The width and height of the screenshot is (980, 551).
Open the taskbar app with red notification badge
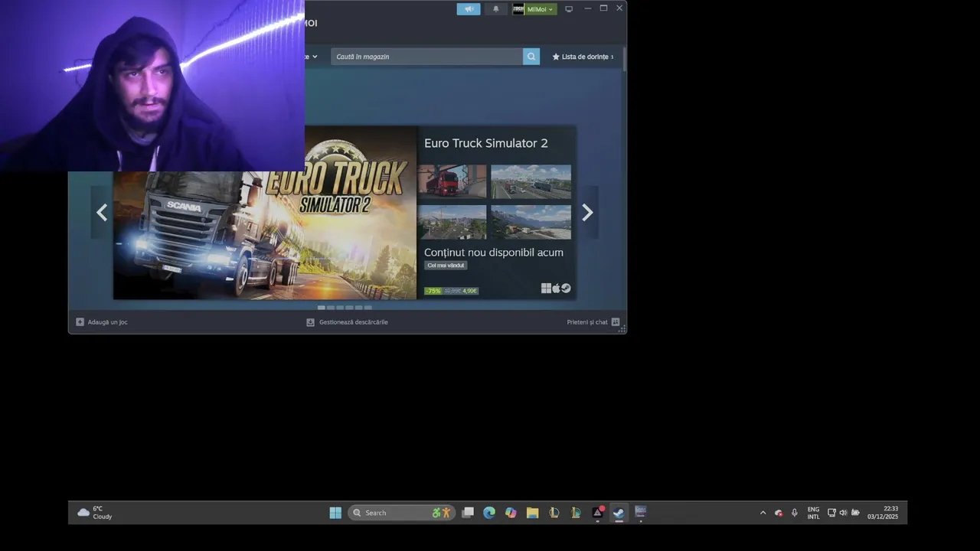tap(597, 513)
